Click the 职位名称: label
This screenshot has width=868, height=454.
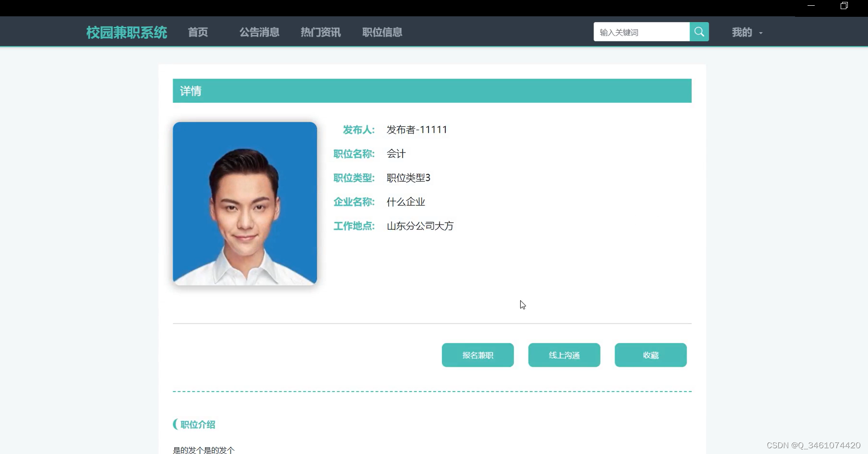pos(354,154)
